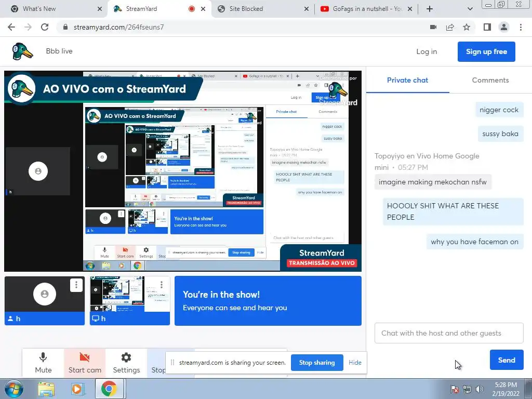Click the 'sussy baka' chat message
The width and height of the screenshot is (532, 399).
coord(500,134)
